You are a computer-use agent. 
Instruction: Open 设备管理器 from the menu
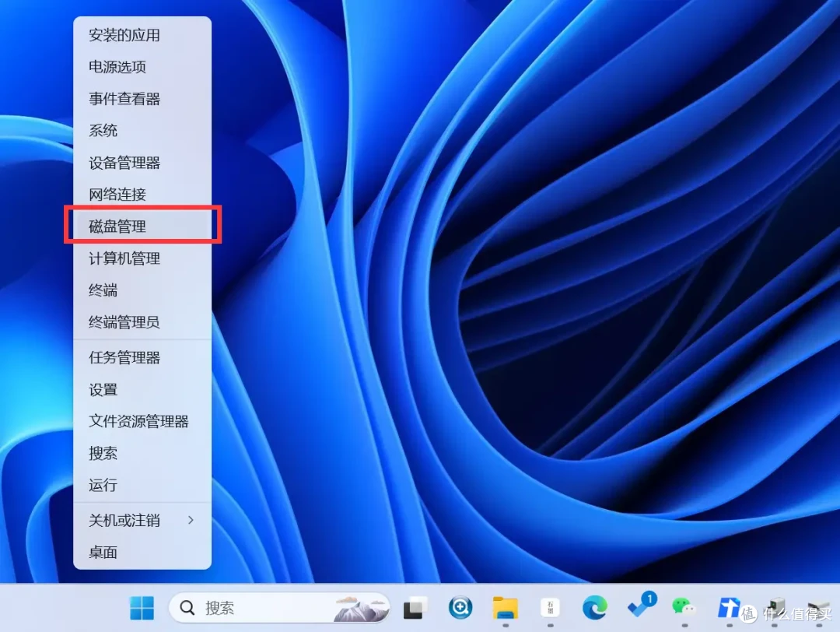tap(142, 163)
